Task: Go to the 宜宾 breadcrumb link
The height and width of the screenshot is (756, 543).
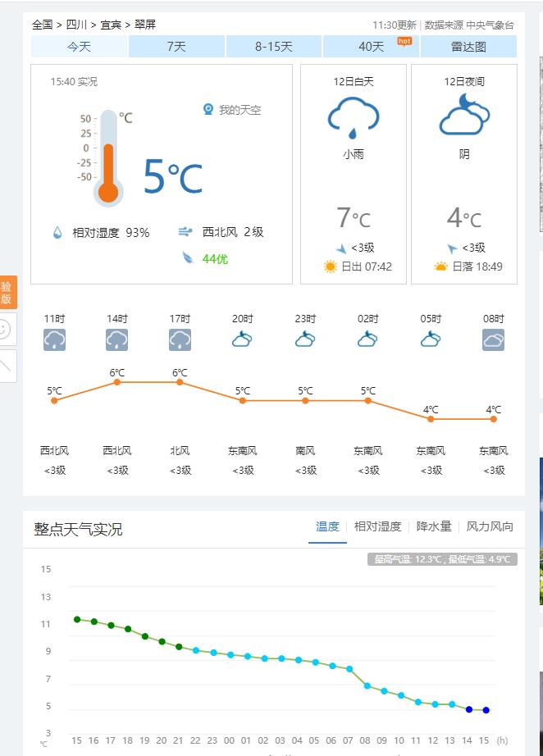Action: (x=111, y=25)
